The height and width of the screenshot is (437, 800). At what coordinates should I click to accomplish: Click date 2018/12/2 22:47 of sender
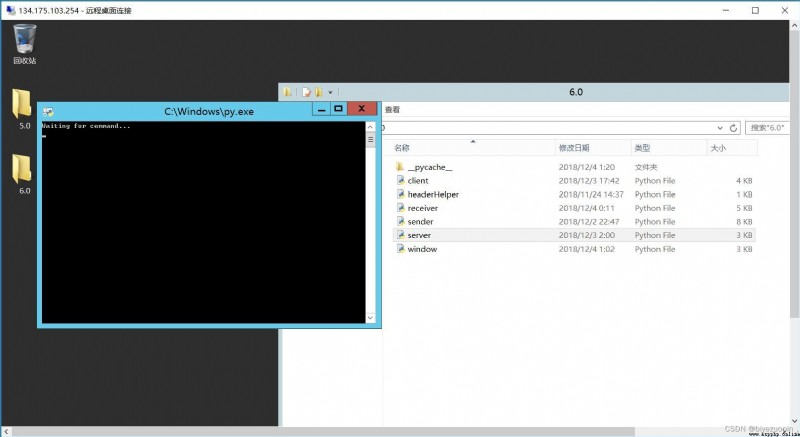589,221
